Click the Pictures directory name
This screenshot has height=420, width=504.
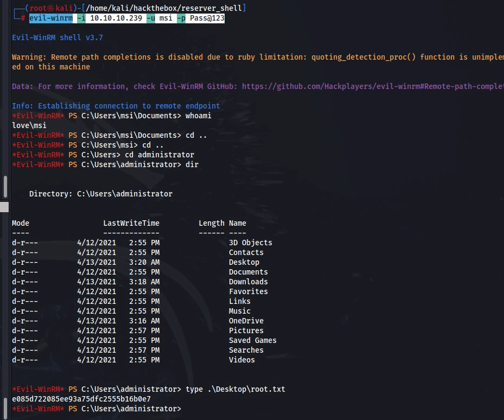pos(246,330)
